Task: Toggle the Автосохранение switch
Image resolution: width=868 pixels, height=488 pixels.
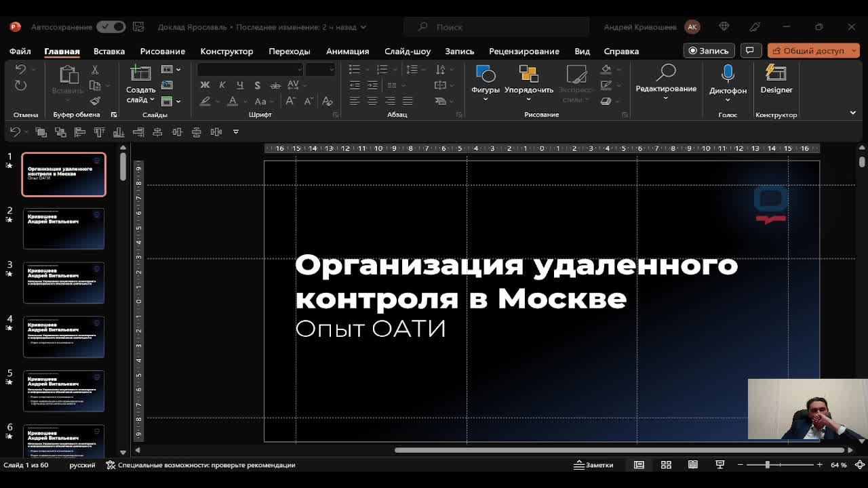Action: [x=111, y=27]
